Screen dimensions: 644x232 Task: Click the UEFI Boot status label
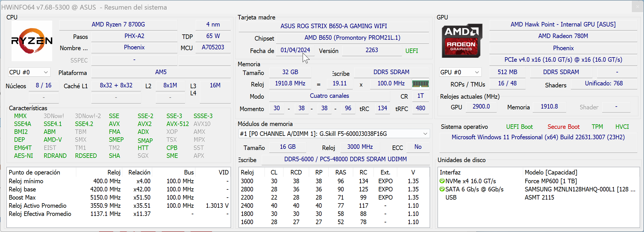[519, 127]
